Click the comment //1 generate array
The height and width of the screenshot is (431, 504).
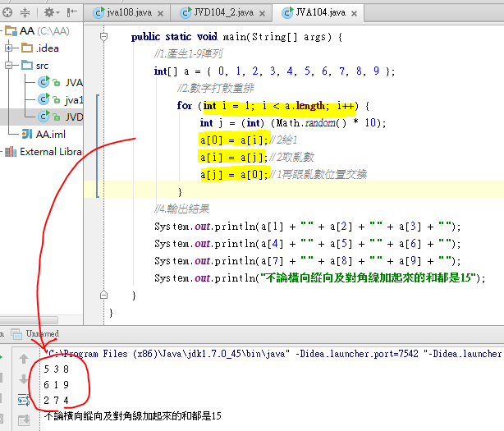coord(188,53)
